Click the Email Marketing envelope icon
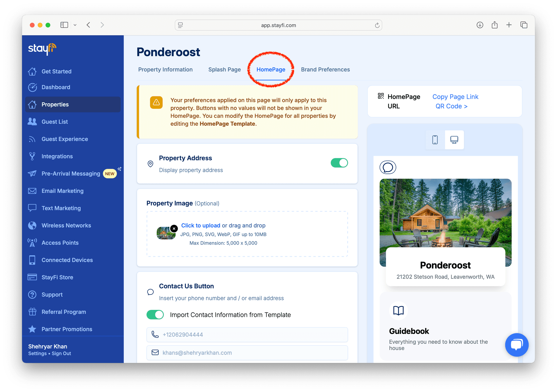 click(32, 191)
